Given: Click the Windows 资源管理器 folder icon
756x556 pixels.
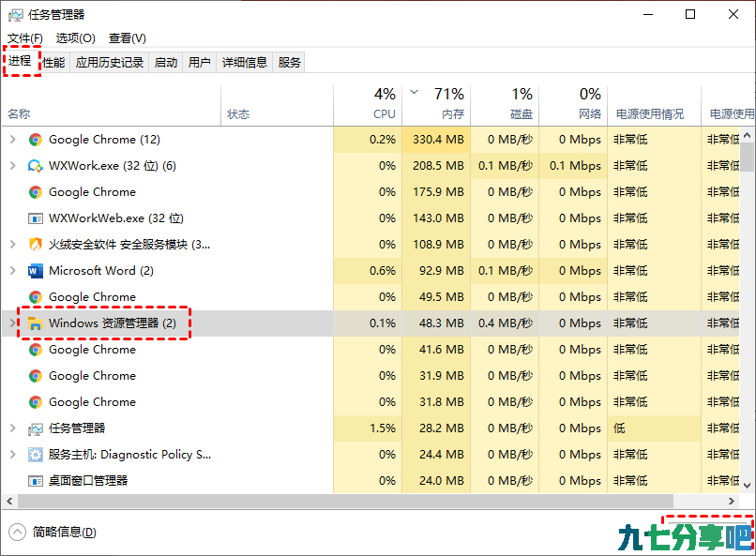Looking at the screenshot, I should 36,323.
